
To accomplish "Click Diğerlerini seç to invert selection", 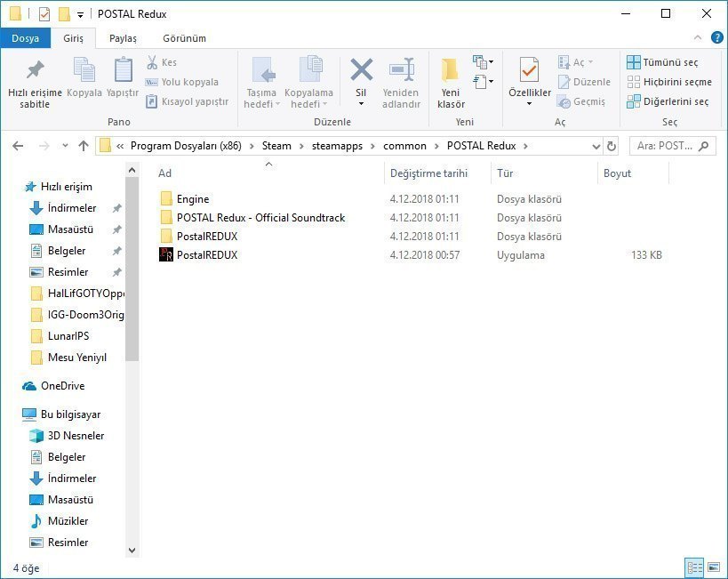I will pos(668,101).
